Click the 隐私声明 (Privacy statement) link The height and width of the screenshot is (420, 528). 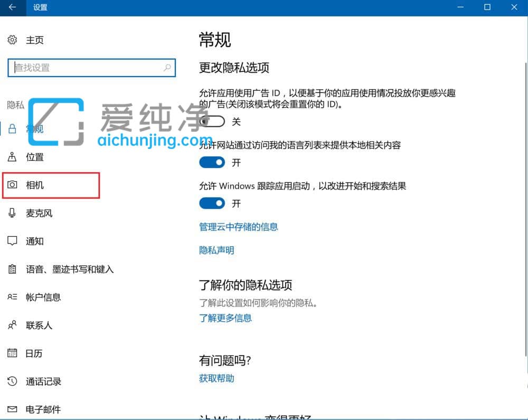[x=216, y=250]
